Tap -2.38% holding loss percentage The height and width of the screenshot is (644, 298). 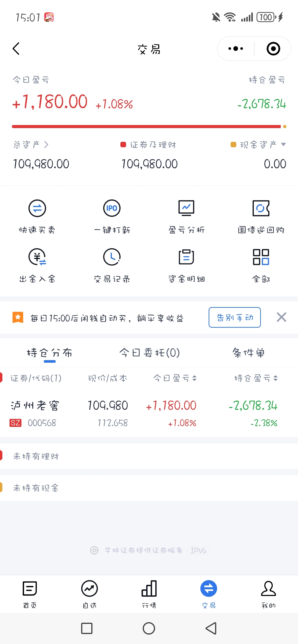[x=264, y=423]
